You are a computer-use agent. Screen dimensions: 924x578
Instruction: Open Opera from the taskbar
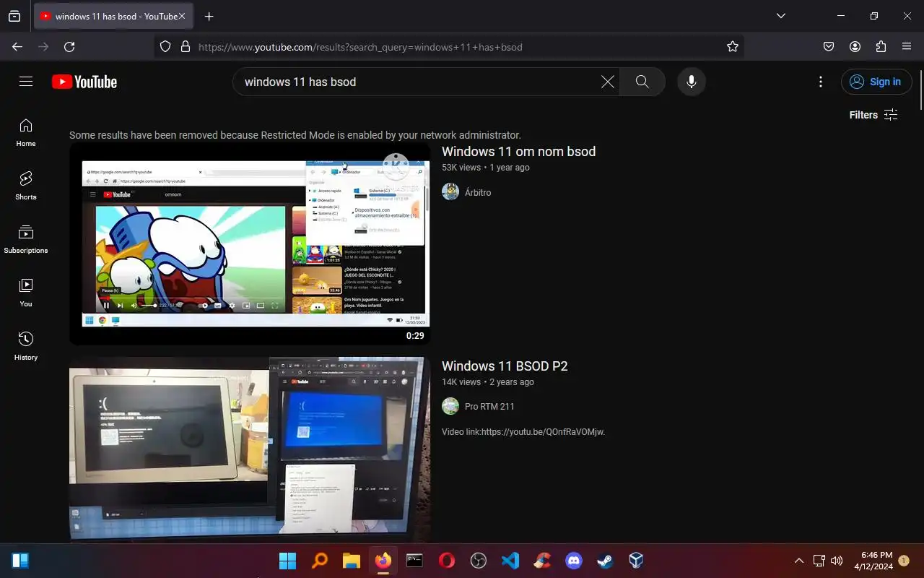click(x=447, y=560)
